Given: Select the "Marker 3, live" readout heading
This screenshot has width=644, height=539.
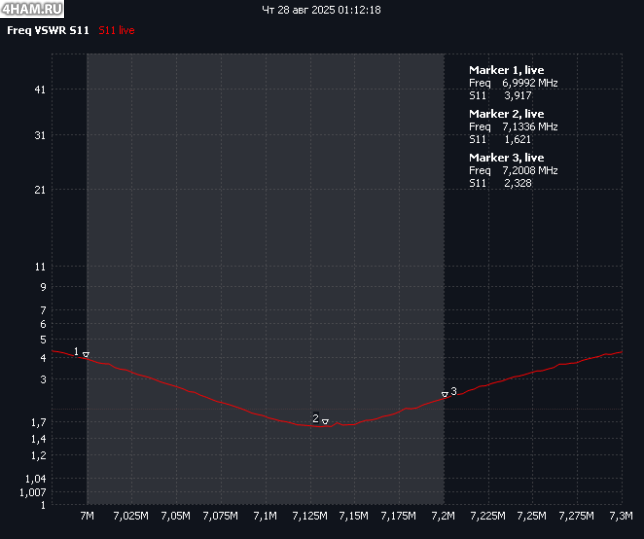Looking at the screenshot, I should pyautogui.click(x=506, y=158).
